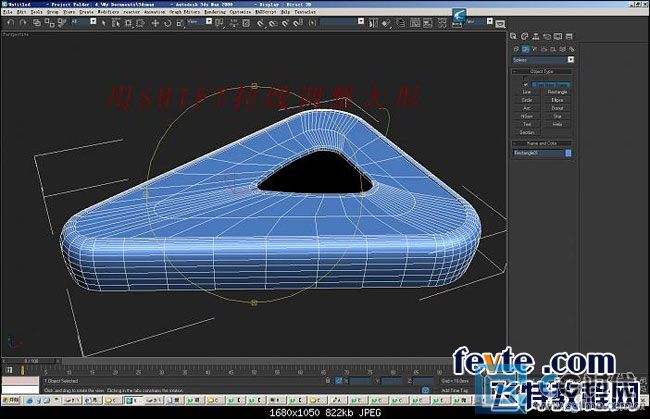The height and width of the screenshot is (419, 650).
Task: Toggle Spinner Snap icon
Action: [x=298, y=23]
